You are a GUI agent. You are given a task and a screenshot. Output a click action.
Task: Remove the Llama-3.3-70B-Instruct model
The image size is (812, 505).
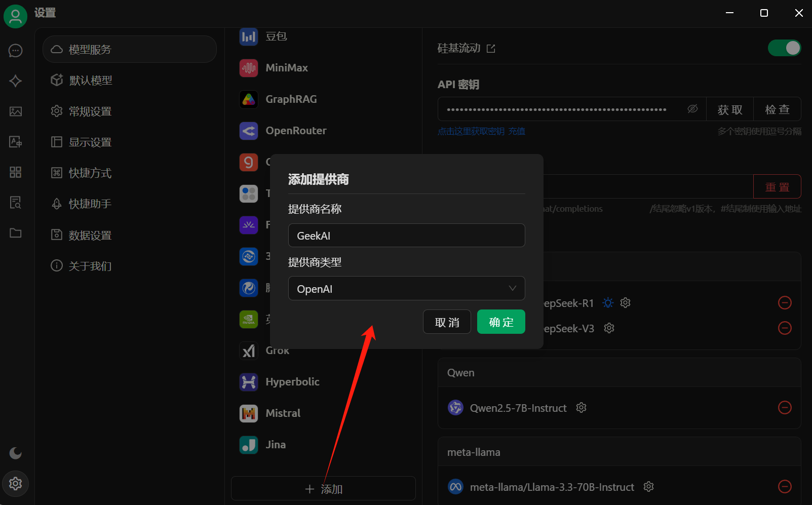[x=785, y=487]
